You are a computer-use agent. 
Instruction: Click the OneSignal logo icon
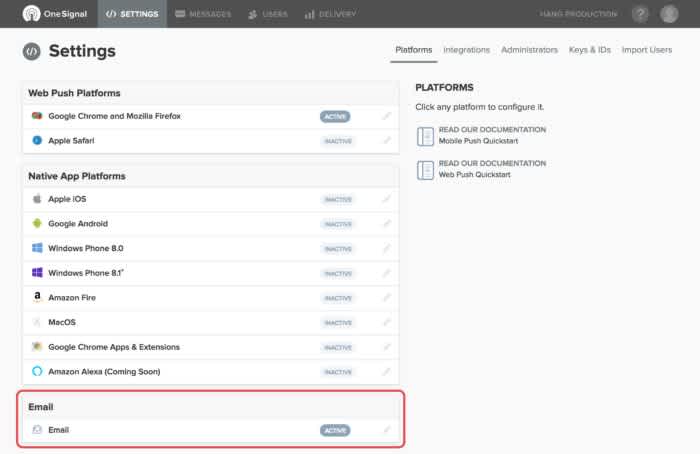pyautogui.click(x=31, y=14)
